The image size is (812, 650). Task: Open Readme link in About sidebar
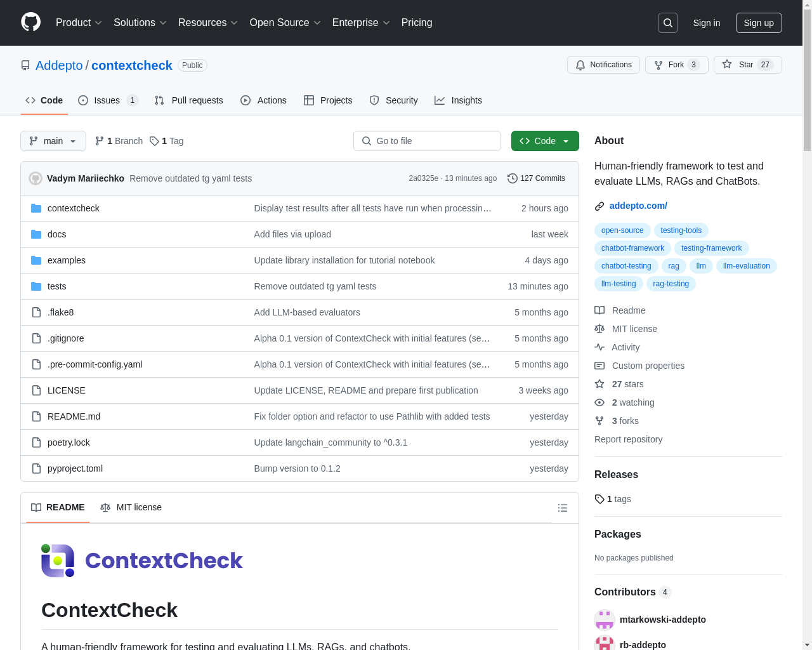click(x=620, y=310)
